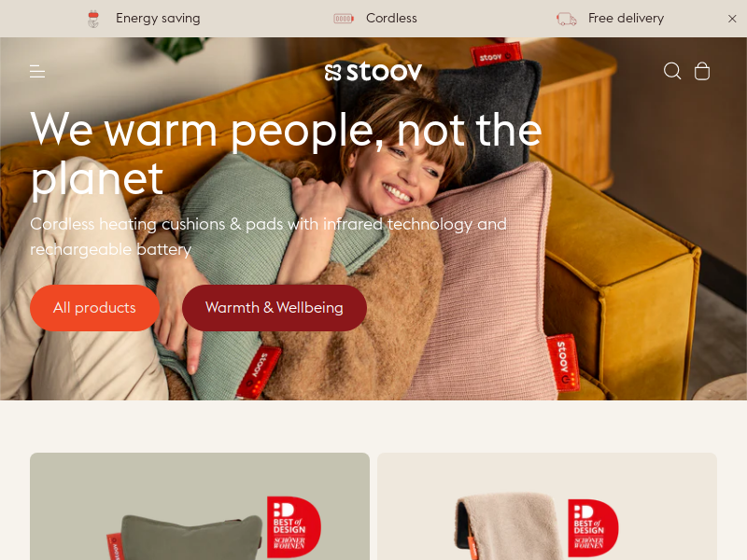Screen dimensions: 747x560
Task: Dismiss the top announcement bar
Action: click(x=732, y=19)
